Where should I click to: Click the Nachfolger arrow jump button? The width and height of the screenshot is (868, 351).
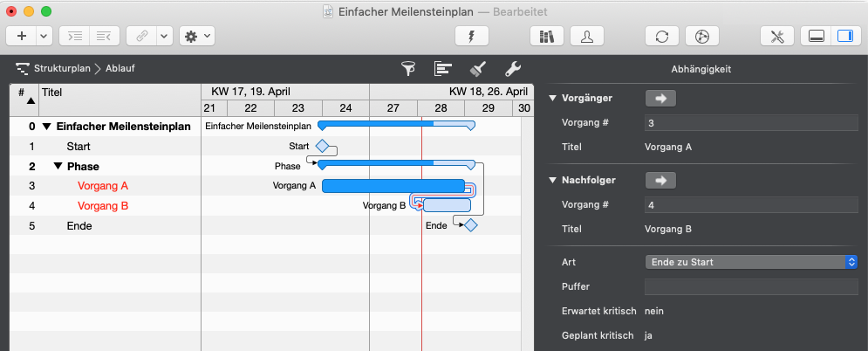pos(660,181)
